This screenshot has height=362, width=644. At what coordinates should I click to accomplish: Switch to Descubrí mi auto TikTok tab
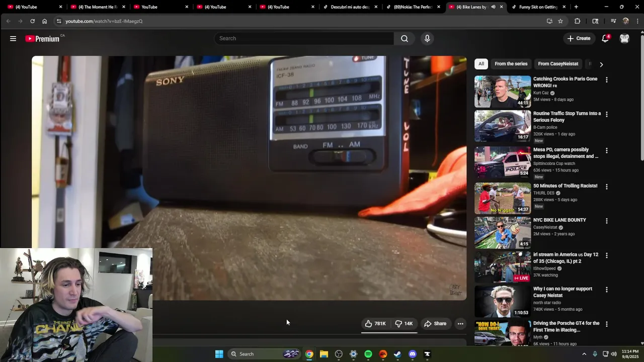[x=350, y=7]
